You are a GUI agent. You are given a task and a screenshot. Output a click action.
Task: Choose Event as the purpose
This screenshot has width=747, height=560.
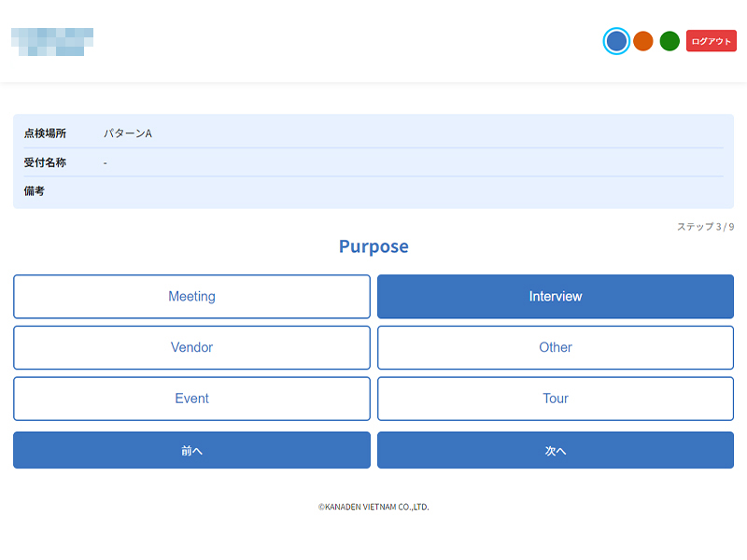point(191,399)
